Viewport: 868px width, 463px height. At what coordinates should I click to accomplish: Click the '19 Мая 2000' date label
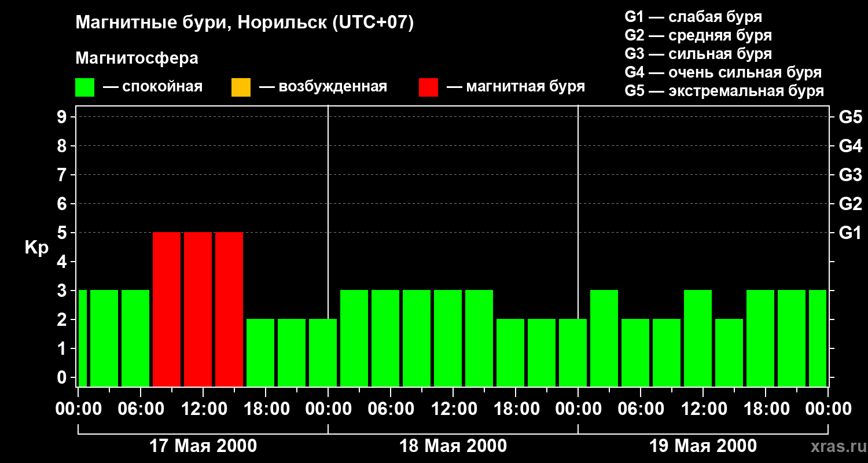pyautogui.click(x=703, y=446)
